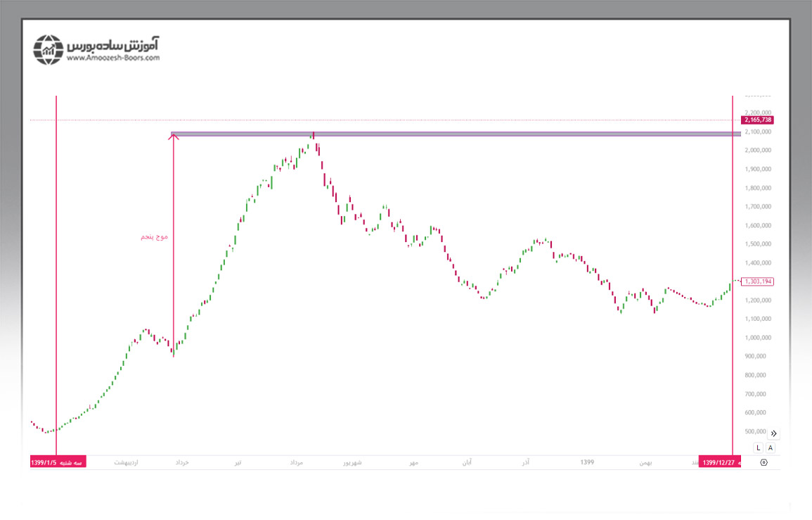Viewport: 812px width, 520px height.
Task: Click the مرداد month on time axis
Action: coord(296,463)
